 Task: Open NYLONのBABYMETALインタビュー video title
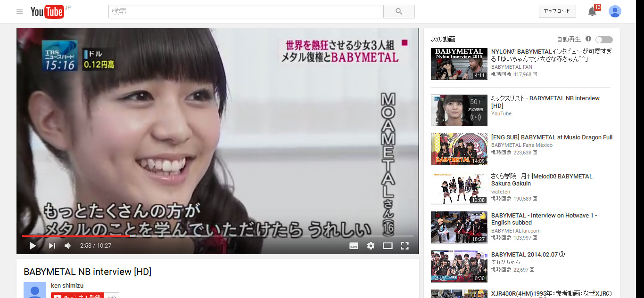pyautogui.click(x=552, y=55)
